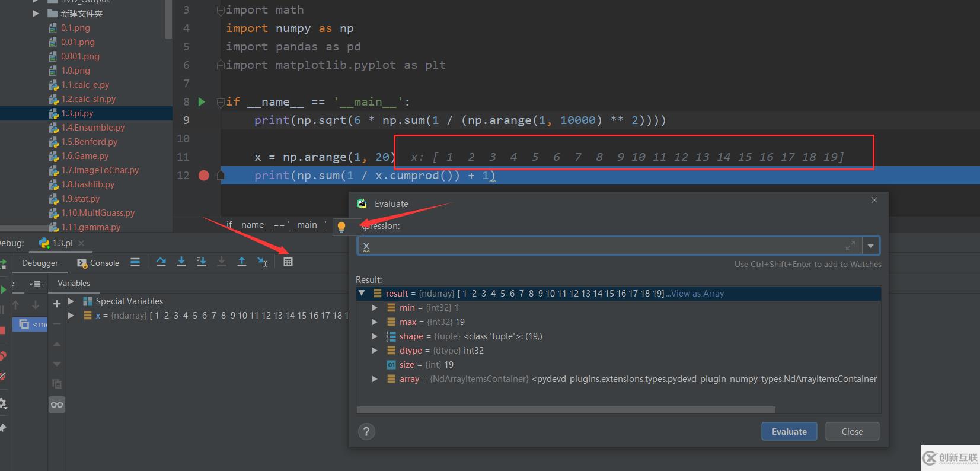Expand expression field editor icon

850,245
